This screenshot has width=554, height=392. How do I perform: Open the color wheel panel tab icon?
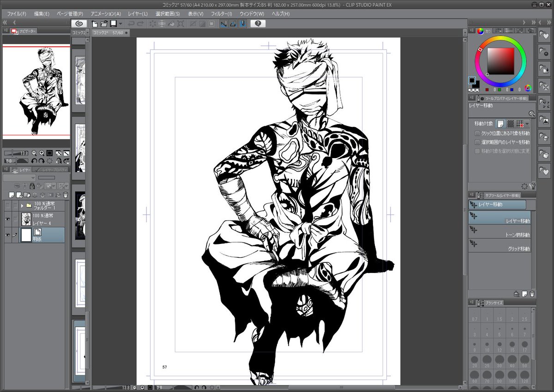[480, 31]
